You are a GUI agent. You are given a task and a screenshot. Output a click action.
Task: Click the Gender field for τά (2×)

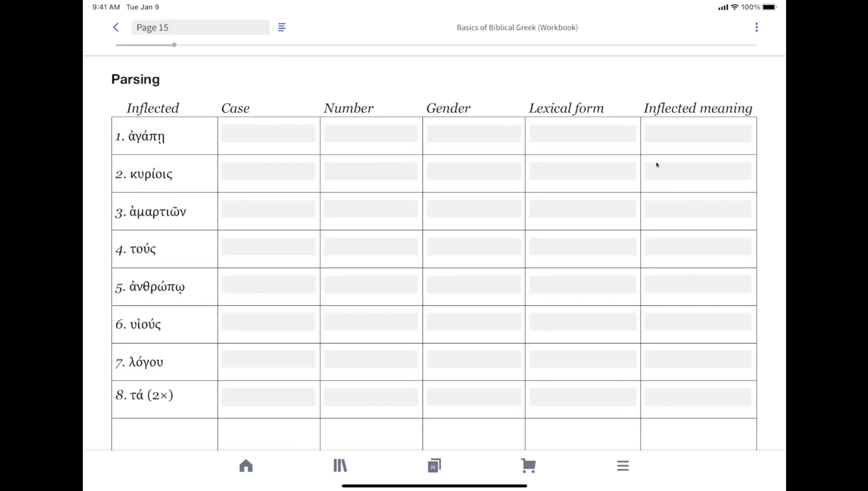click(474, 397)
